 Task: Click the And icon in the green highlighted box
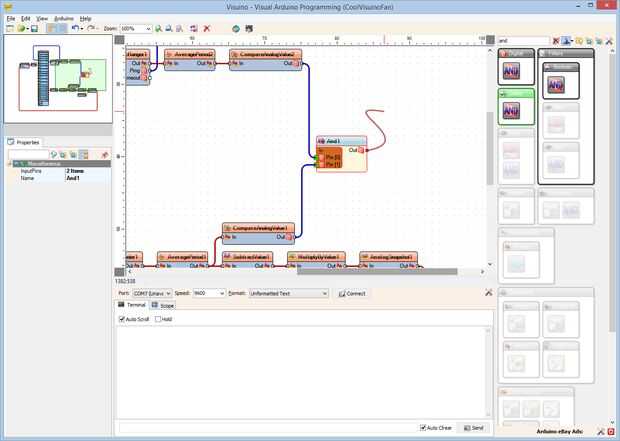tap(511, 111)
